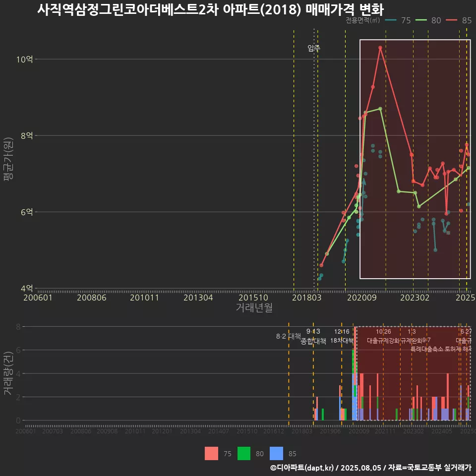Click the green 80 legend line
Image resolution: width=476 pixels, height=476 pixels.
click(x=421, y=20)
